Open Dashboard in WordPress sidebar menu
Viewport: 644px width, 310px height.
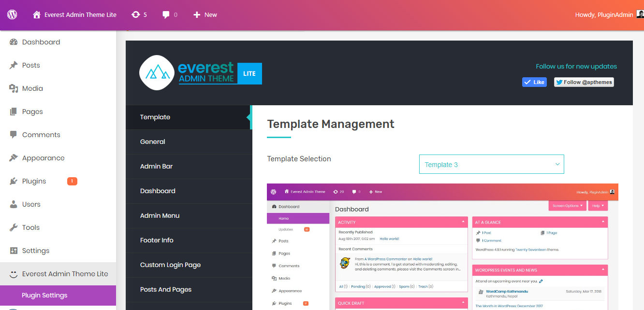58,42
